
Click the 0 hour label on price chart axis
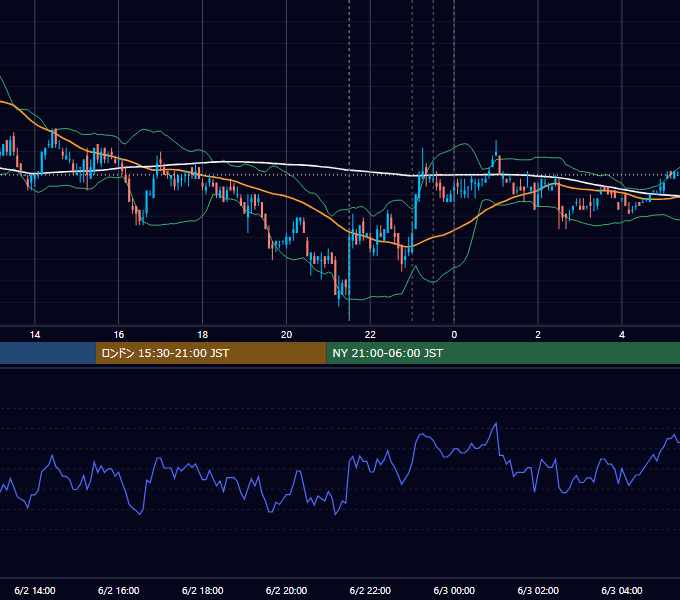coord(454,335)
